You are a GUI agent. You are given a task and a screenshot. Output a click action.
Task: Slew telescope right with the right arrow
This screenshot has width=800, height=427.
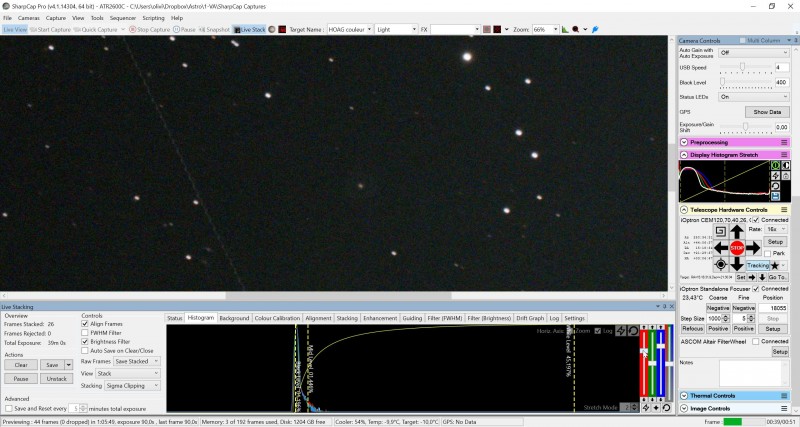pyautogui.click(x=753, y=248)
